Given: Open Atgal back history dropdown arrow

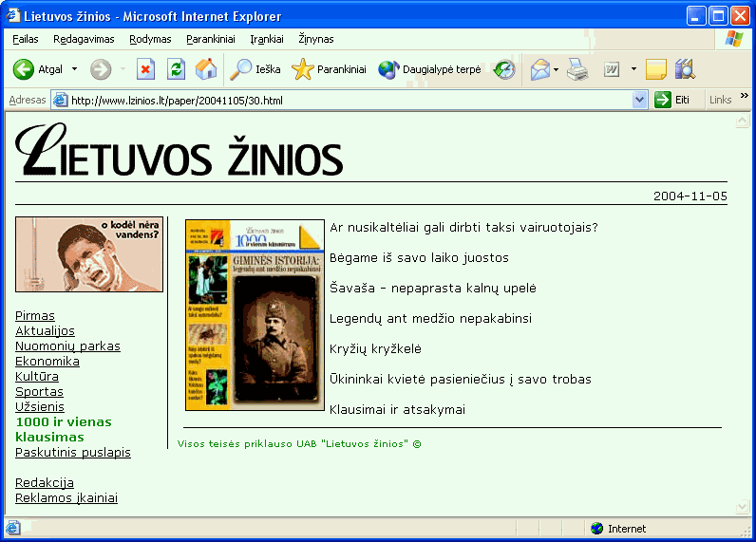Looking at the screenshot, I should click(x=74, y=69).
